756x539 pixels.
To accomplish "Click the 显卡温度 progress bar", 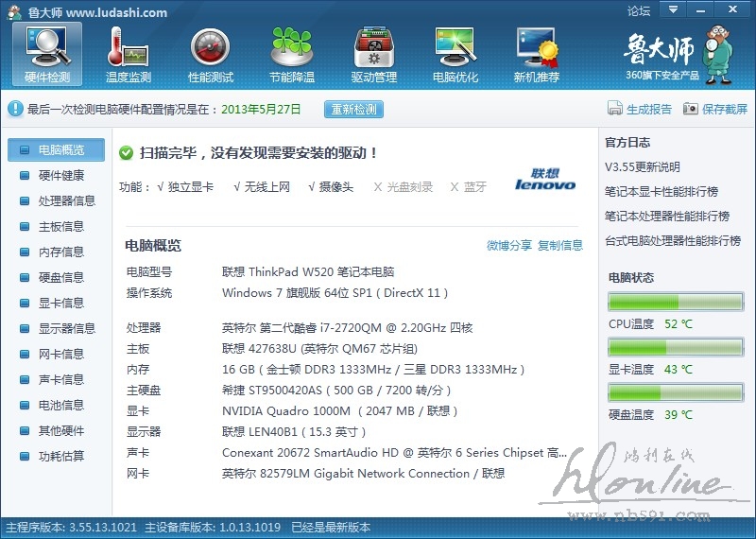I will point(676,347).
